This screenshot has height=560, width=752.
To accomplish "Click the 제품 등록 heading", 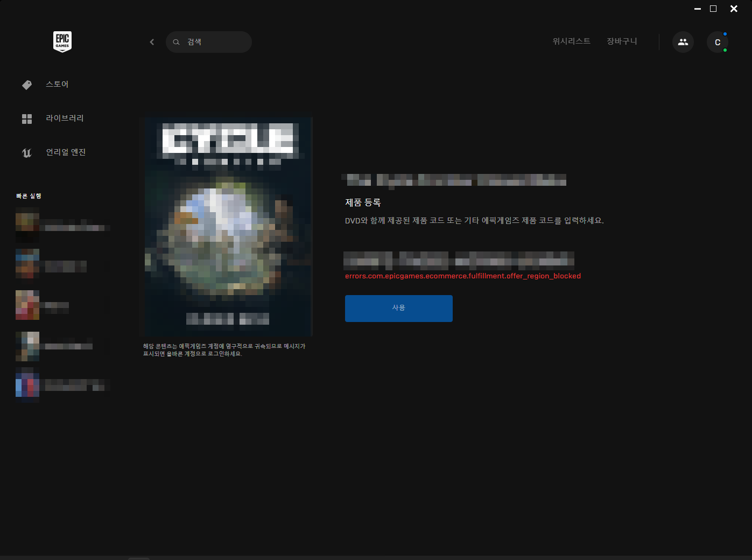I will [363, 203].
